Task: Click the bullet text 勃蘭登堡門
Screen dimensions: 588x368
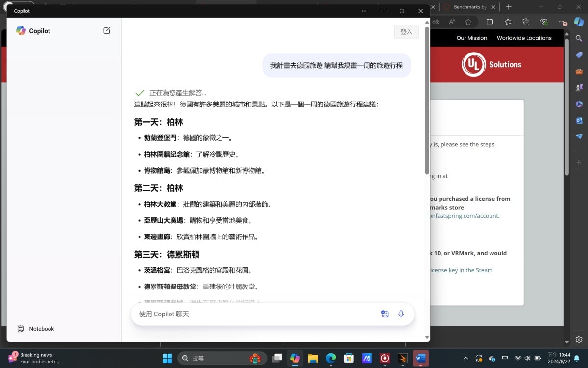Action: (x=160, y=138)
